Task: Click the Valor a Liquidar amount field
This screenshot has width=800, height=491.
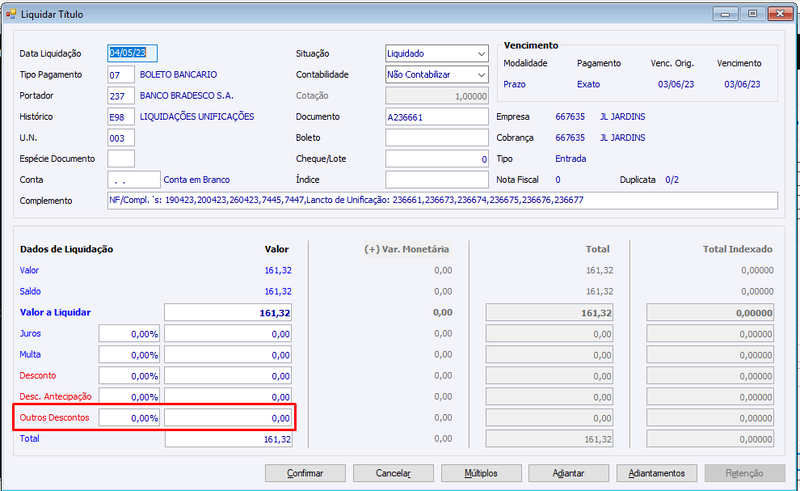Action: click(x=228, y=312)
